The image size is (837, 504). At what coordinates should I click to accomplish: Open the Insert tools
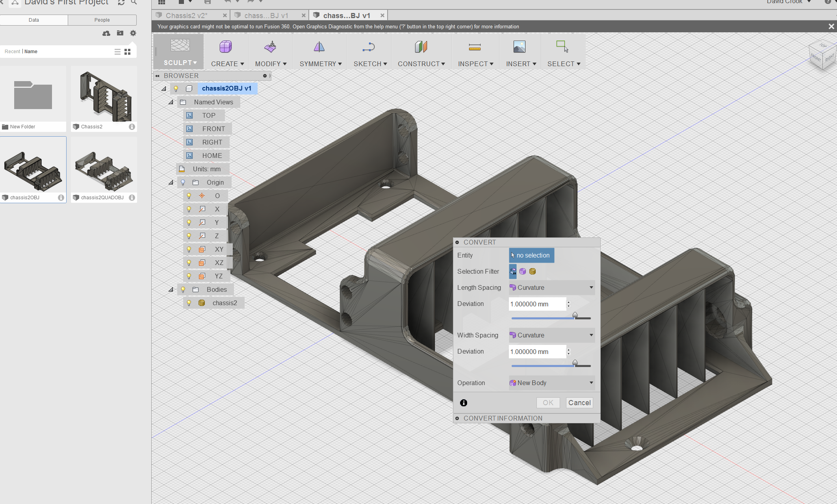(x=520, y=51)
